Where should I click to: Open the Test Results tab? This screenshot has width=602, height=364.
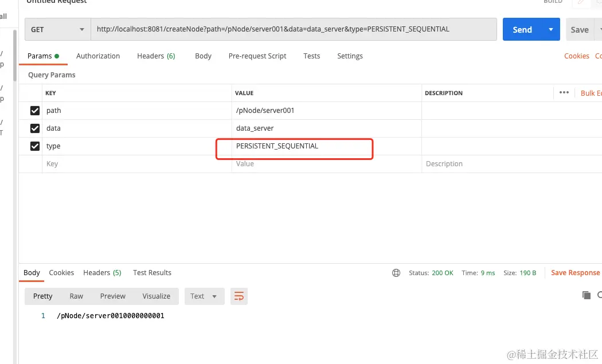[152, 273]
